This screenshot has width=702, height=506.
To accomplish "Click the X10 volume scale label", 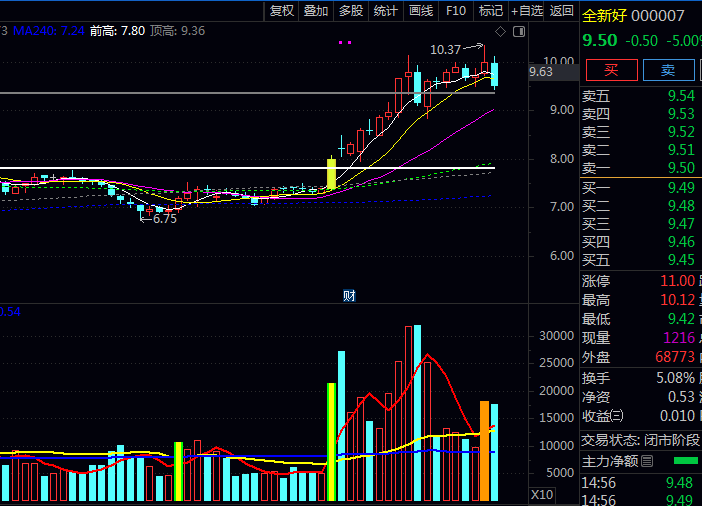I will (x=541, y=495).
